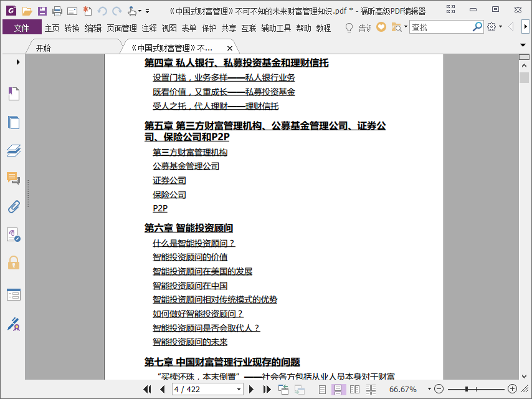Click the zoom in plus button

pyautogui.click(x=512, y=389)
